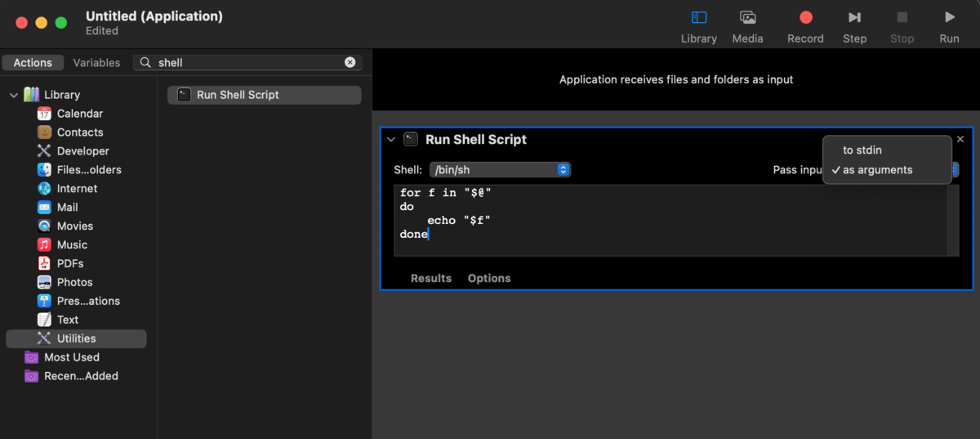Image resolution: width=980 pixels, height=439 pixels.
Task: Click the Run workflow button
Action: (x=949, y=17)
